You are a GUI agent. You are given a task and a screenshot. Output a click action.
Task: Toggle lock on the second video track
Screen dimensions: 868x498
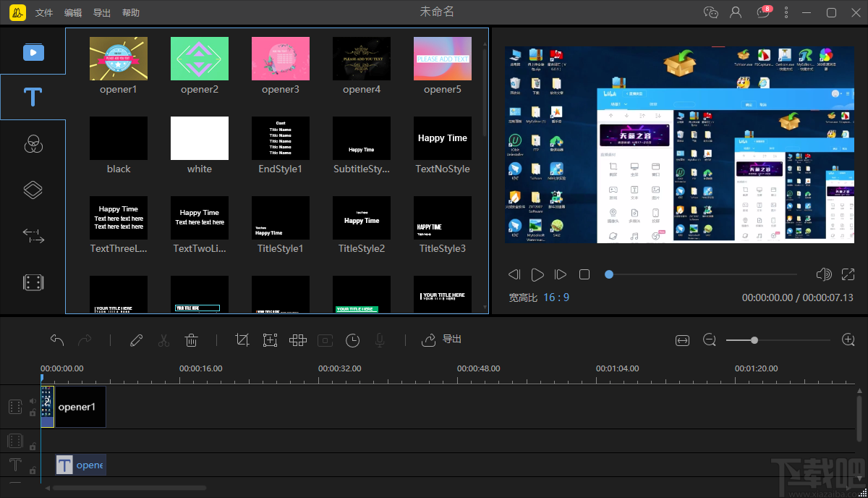tap(33, 447)
